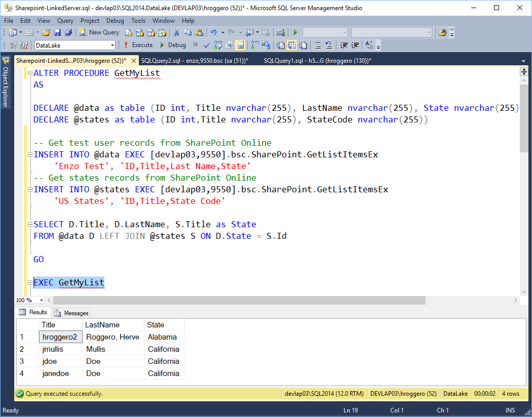Image resolution: width=532 pixels, height=417 pixels.
Task: Click the Decrease Indent icon
Action: pos(344,45)
